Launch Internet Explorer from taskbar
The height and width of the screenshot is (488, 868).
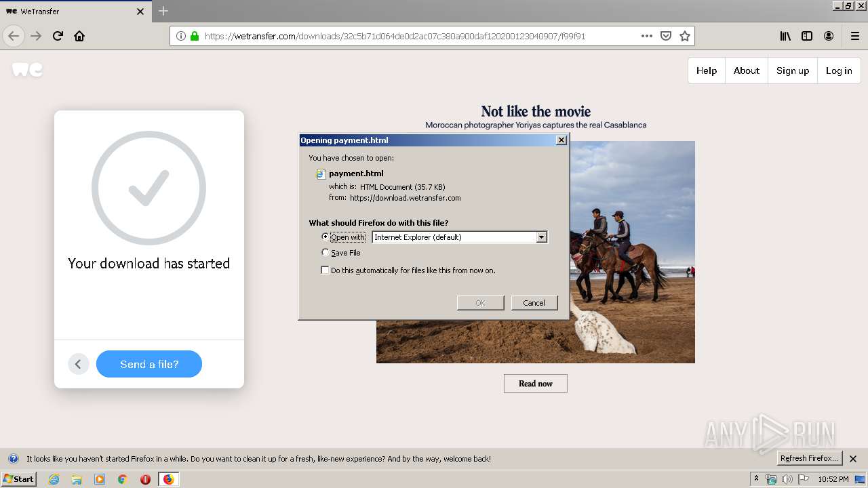click(x=54, y=479)
